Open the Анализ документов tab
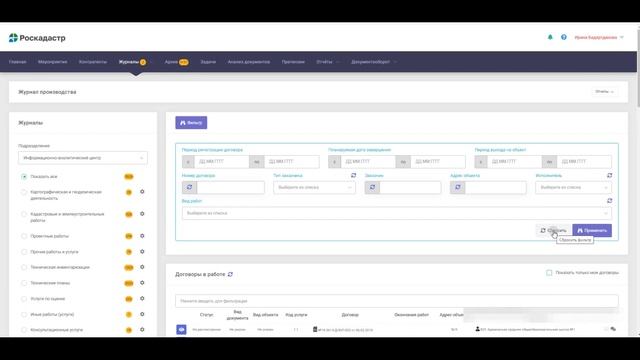The width and height of the screenshot is (640, 360). [249, 62]
